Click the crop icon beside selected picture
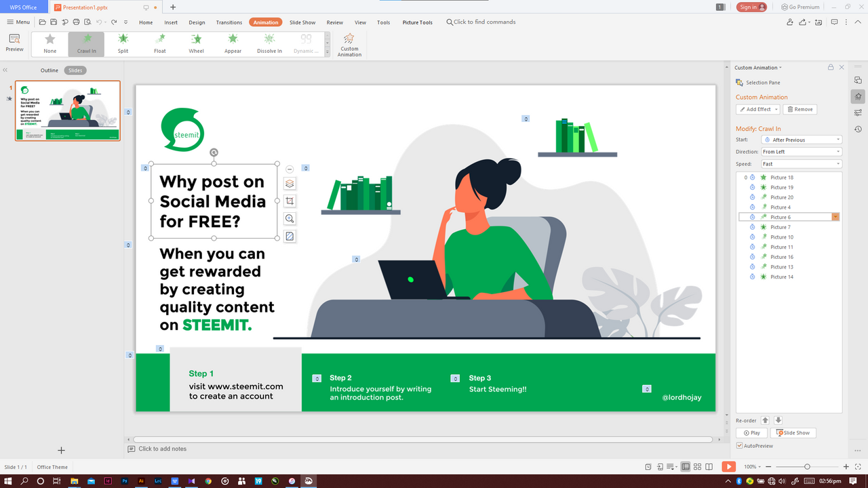Viewport: 868px width, 488px height. tap(290, 201)
